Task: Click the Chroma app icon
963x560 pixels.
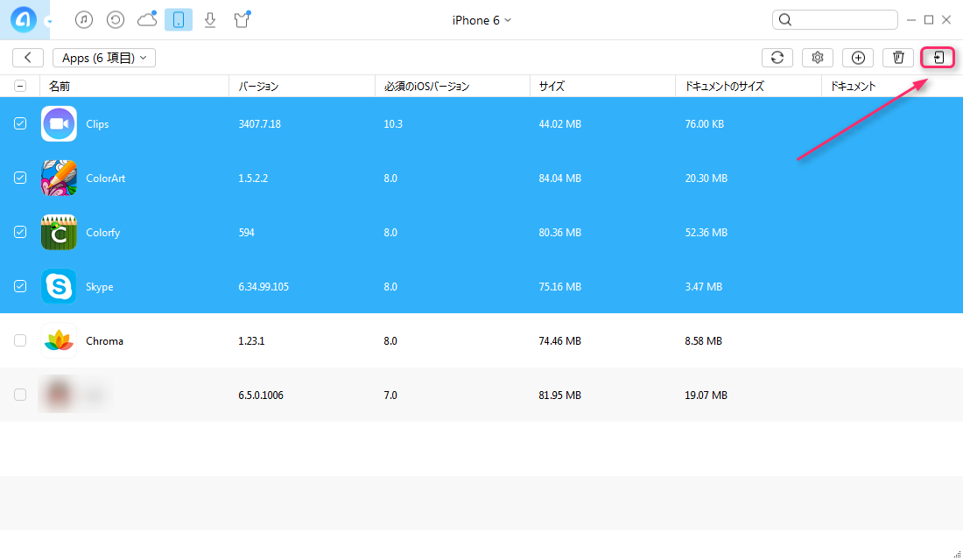Action: click(x=59, y=340)
